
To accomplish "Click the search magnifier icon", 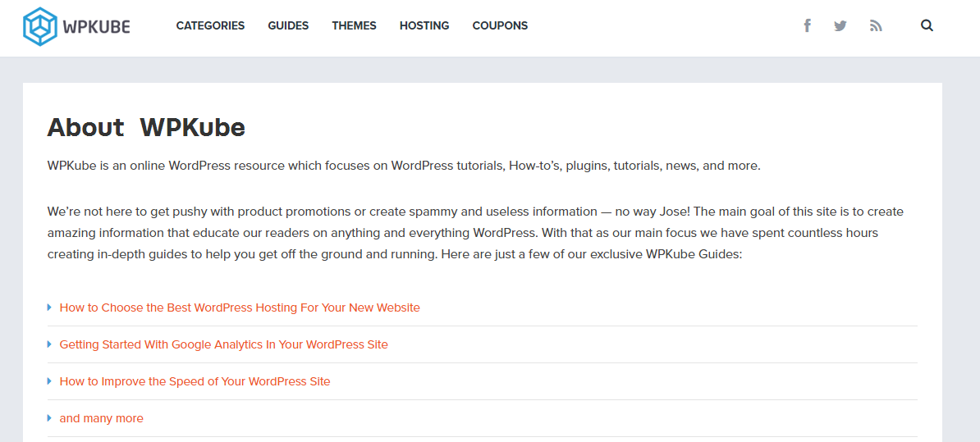I will (927, 25).
